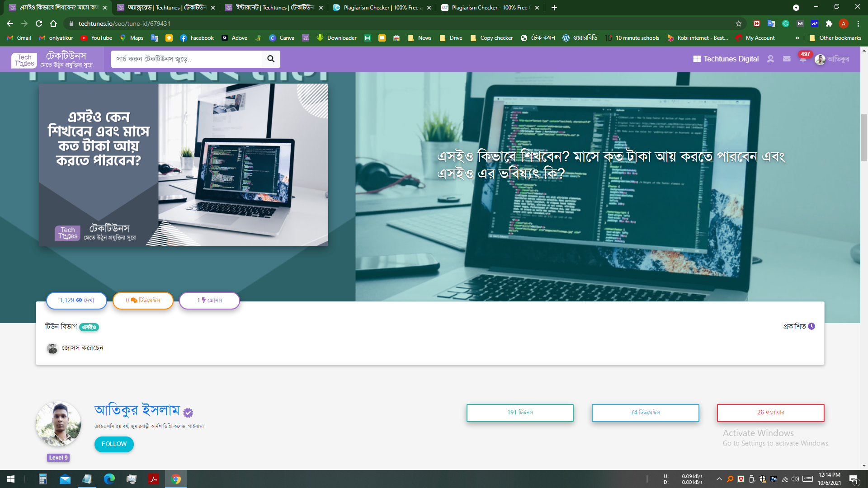Bookmark this page with the star icon
The height and width of the screenshot is (488, 868).
pos(739,23)
